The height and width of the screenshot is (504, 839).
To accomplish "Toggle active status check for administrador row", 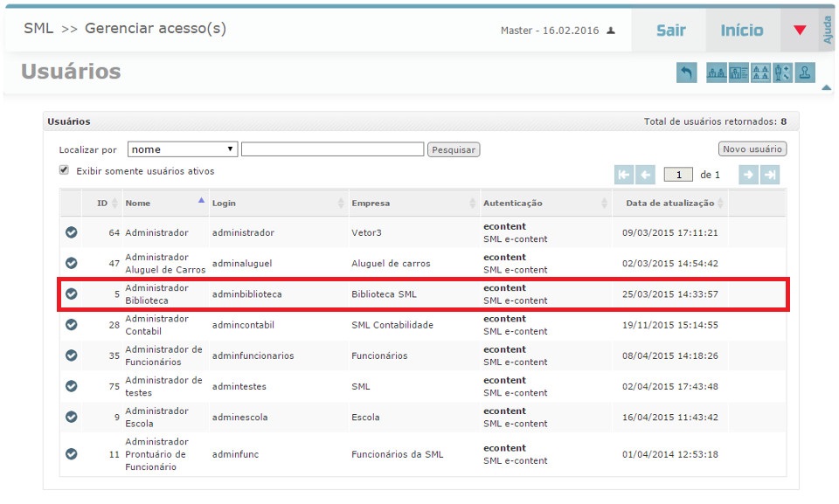I will 72,232.
